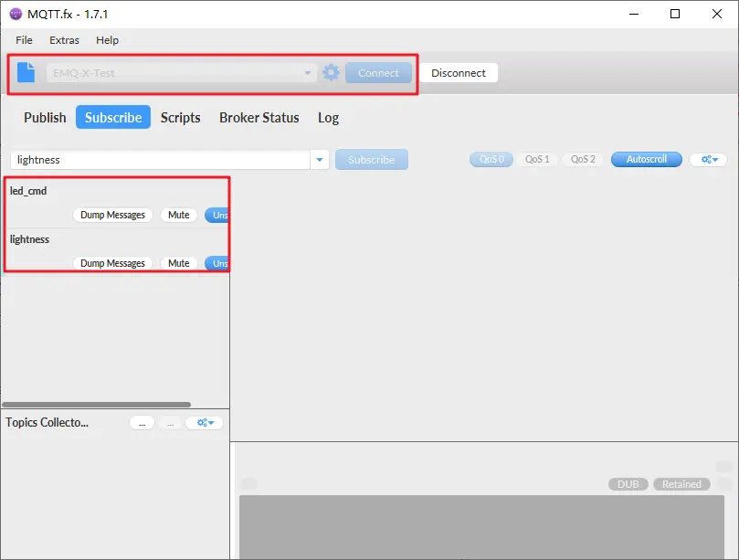The height and width of the screenshot is (560, 739).
Task: Click the second Topics Collector stop button
Action: pos(170,423)
